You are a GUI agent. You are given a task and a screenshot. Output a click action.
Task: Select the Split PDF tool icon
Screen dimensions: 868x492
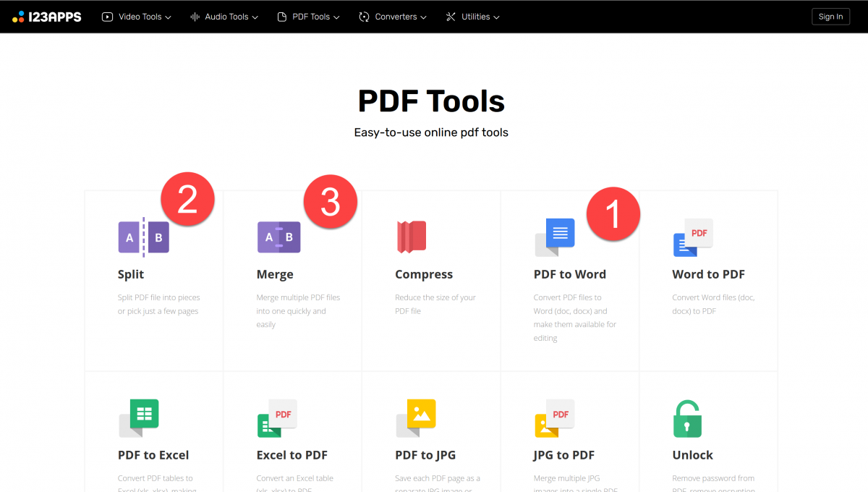point(143,237)
